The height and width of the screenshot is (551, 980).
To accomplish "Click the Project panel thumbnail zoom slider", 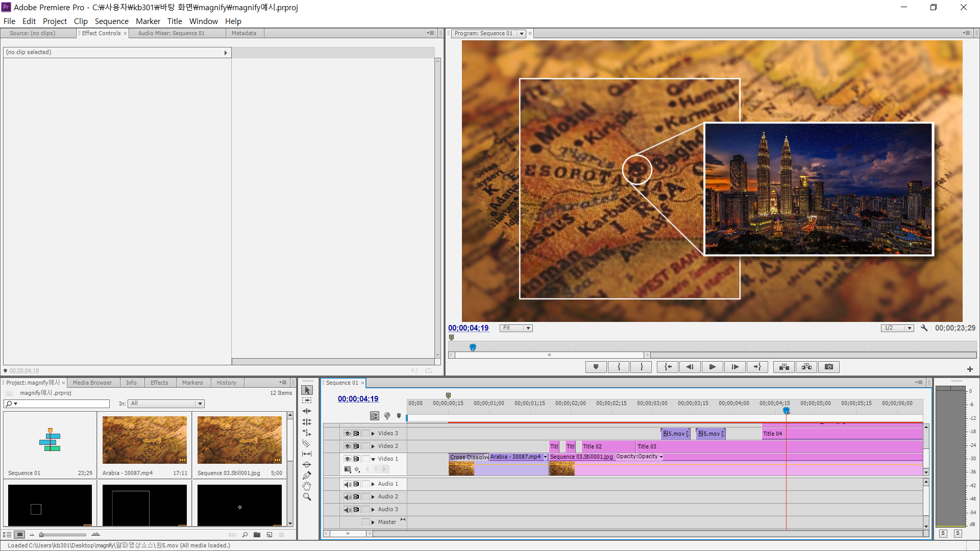I will (x=42, y=535).
